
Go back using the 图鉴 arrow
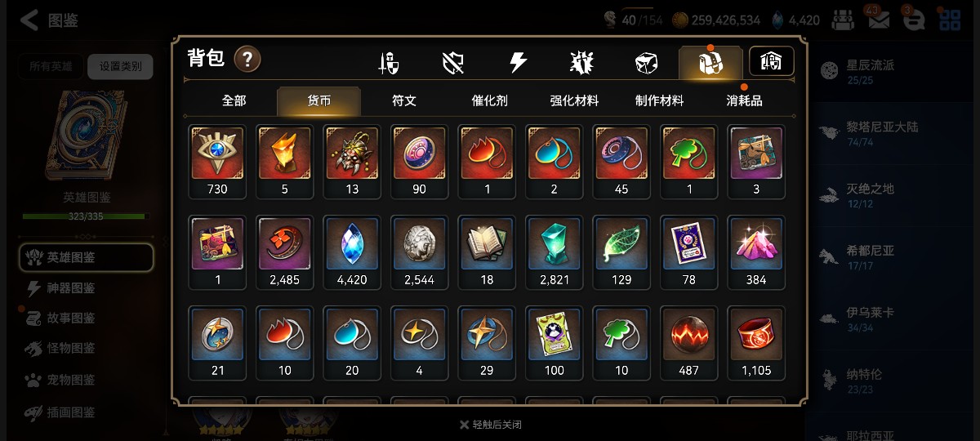[49, 20]
